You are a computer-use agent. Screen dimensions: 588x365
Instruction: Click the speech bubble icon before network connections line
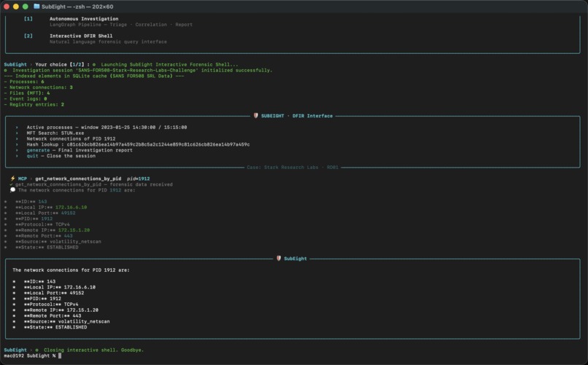pos(12,190)
